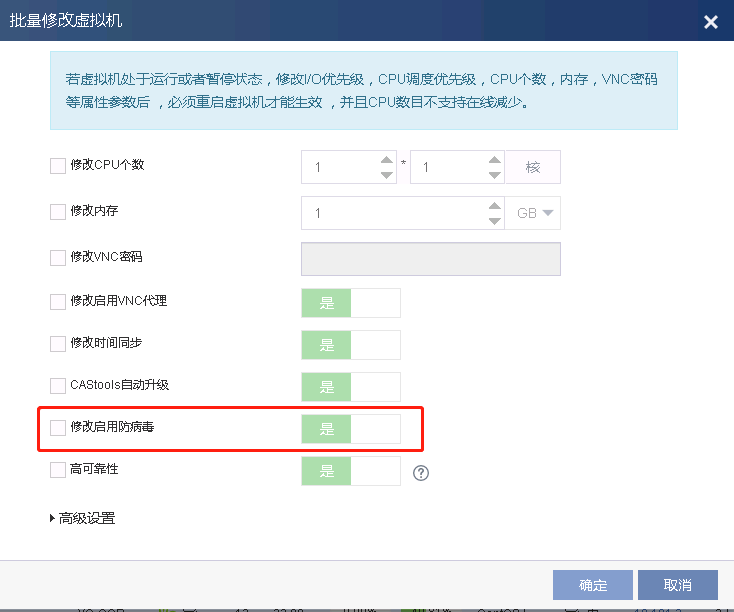
Task: Tick the 修改启用防病毒 checkbox
Action: tap(58, 428)
